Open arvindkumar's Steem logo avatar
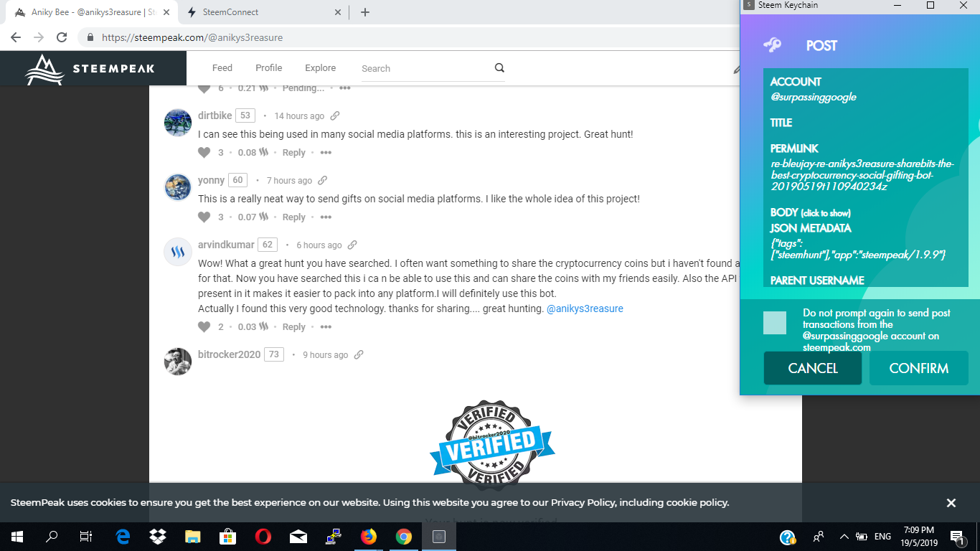 point(178,252)
